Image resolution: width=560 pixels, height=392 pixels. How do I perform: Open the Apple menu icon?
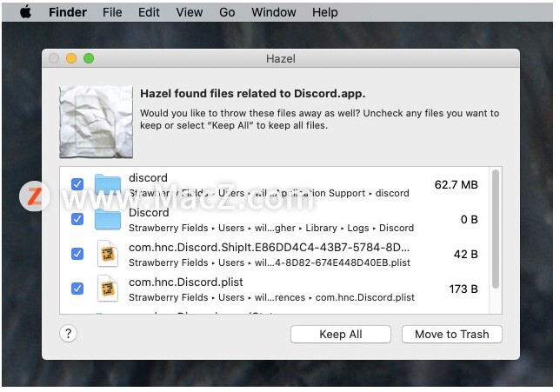click(x=25, y=12)
